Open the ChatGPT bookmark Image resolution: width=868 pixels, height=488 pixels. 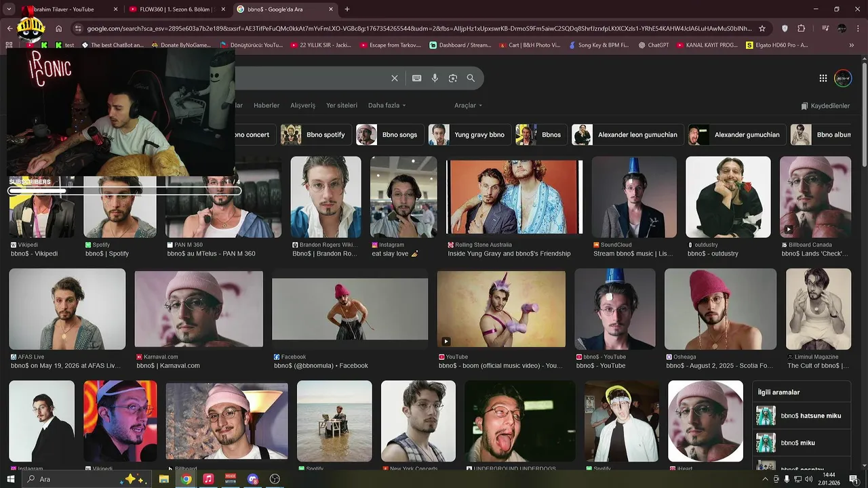click(x=653, y=45)
